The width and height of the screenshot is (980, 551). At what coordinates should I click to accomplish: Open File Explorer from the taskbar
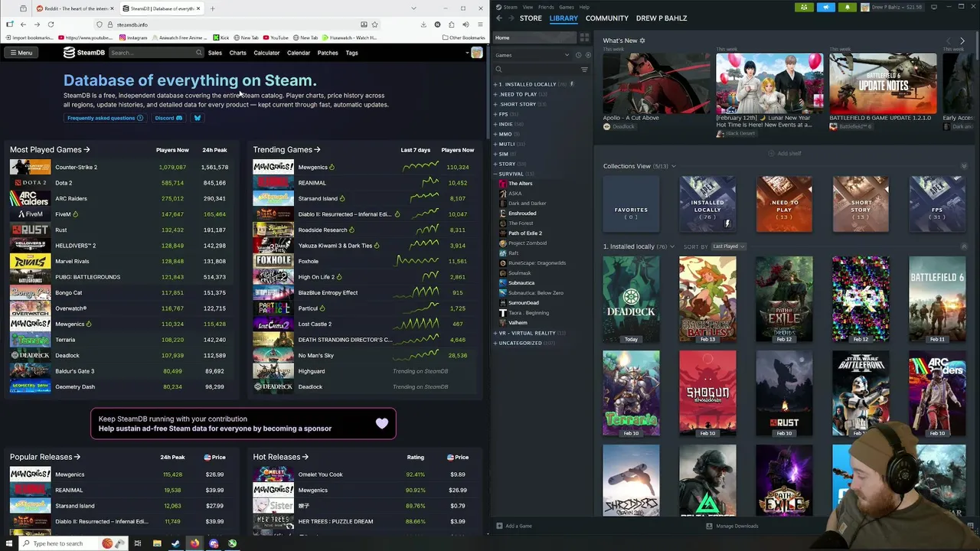pyautogui.click(x=157, y=543)
